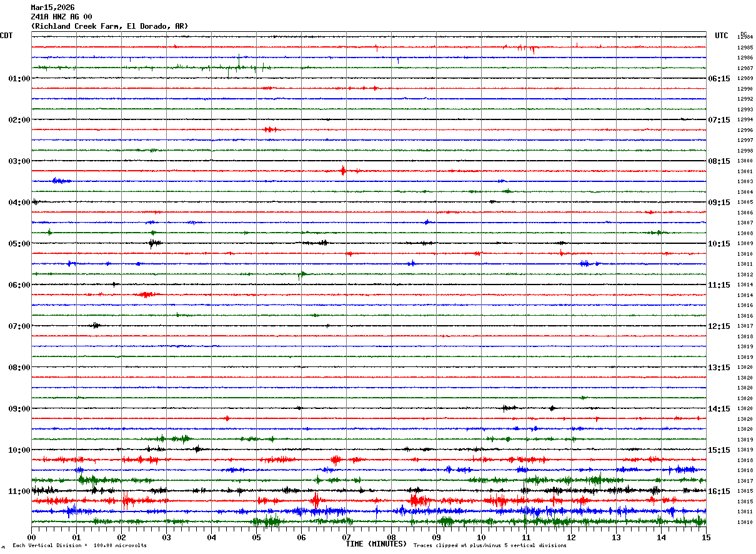Click the UTC timezone label
The width and height of the screenshot is (756, 554).
tap(722, 36)
